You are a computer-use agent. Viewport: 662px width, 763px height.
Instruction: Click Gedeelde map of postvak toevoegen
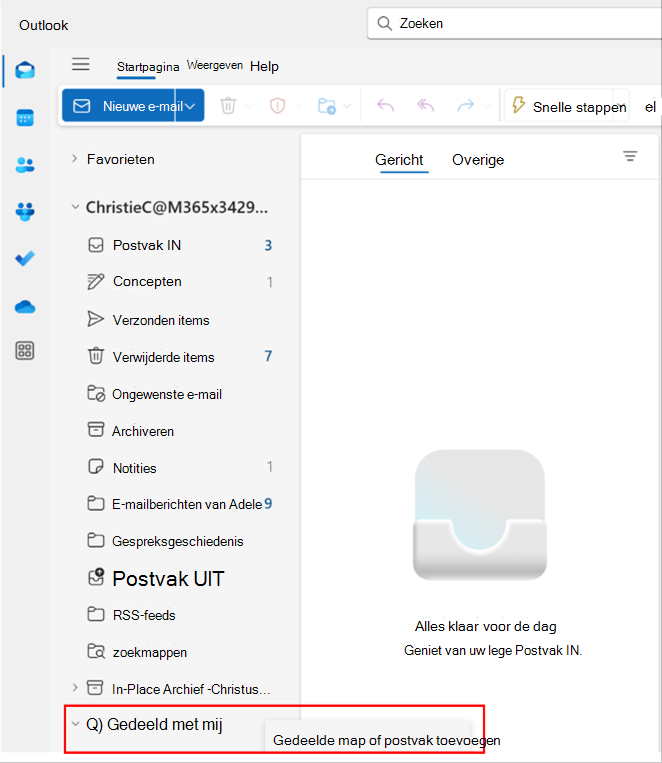(386, 740)
